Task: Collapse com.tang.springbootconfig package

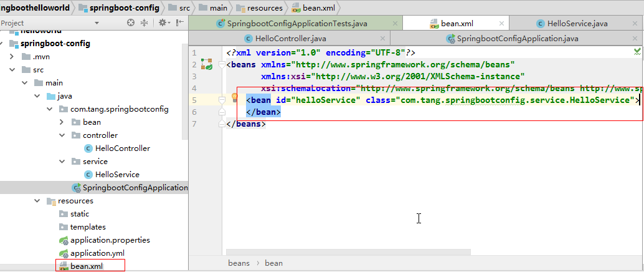Action: pos(50,109)
